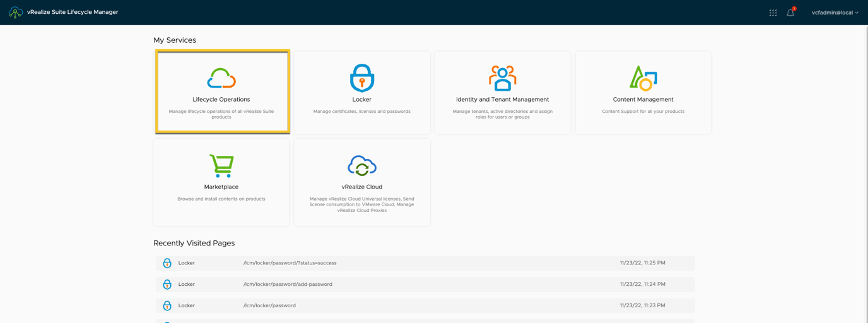This screenshot has width=868, height=323.
Task: Click the lock icon in the add-password row
Action: click(167, 285)
